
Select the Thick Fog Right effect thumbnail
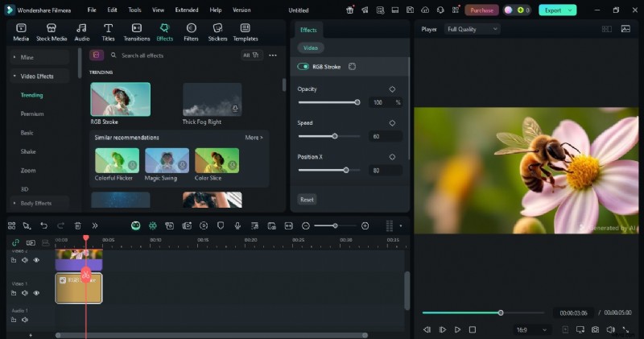click(213, 100)
